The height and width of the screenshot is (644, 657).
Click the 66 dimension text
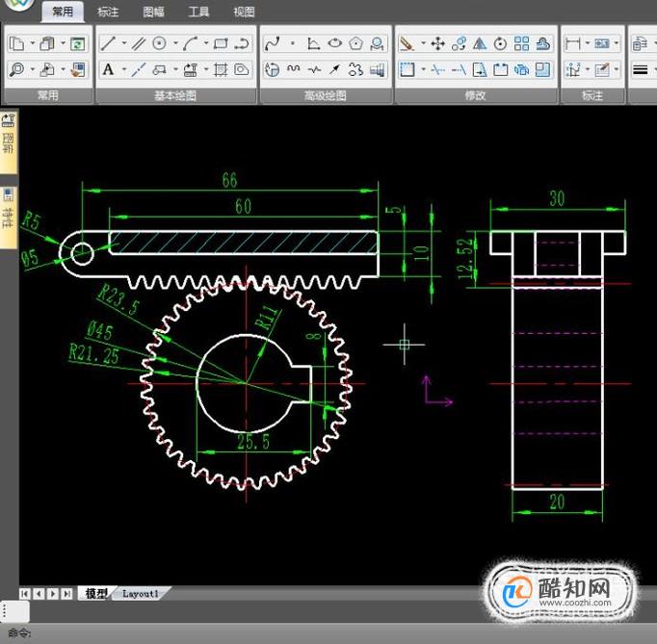coord(229,180)
